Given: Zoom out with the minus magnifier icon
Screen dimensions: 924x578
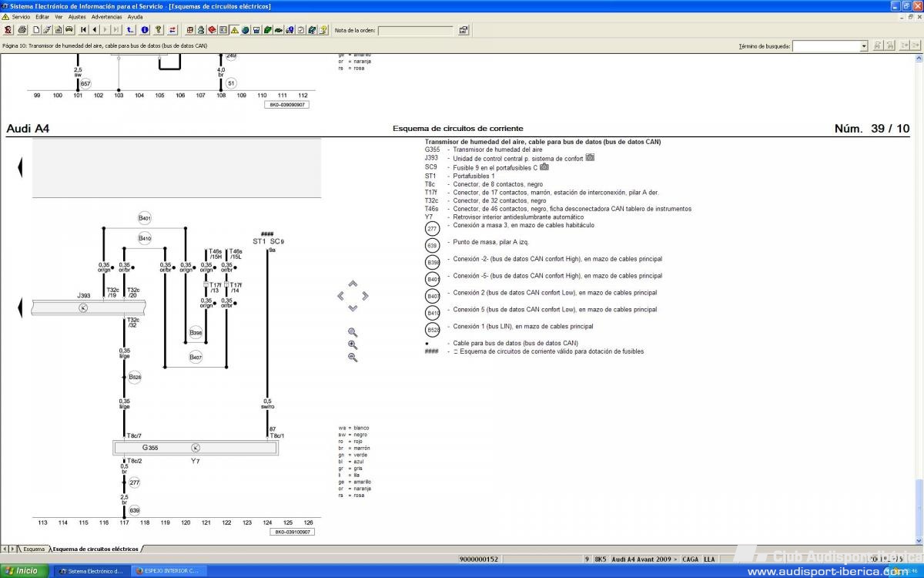Looking at the screenshot, I should click(x=353, y=358).
